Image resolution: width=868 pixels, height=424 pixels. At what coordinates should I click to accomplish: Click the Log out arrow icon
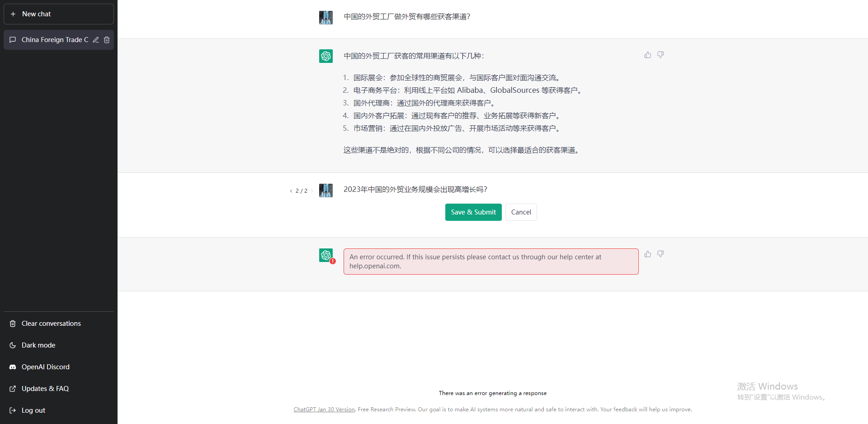(13, 410)
